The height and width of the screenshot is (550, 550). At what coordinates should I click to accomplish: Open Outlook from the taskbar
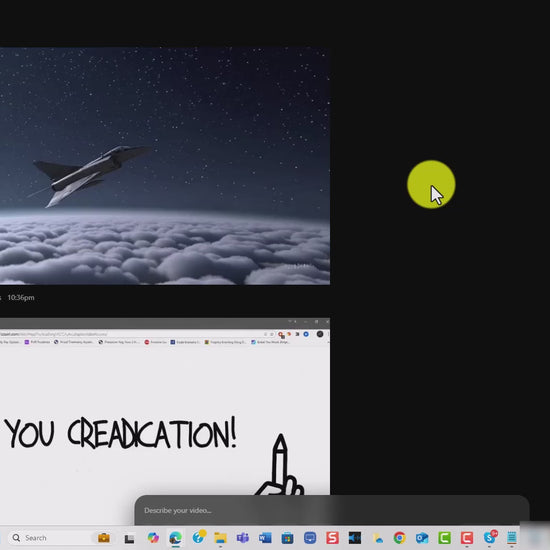(x=422, y=538)
